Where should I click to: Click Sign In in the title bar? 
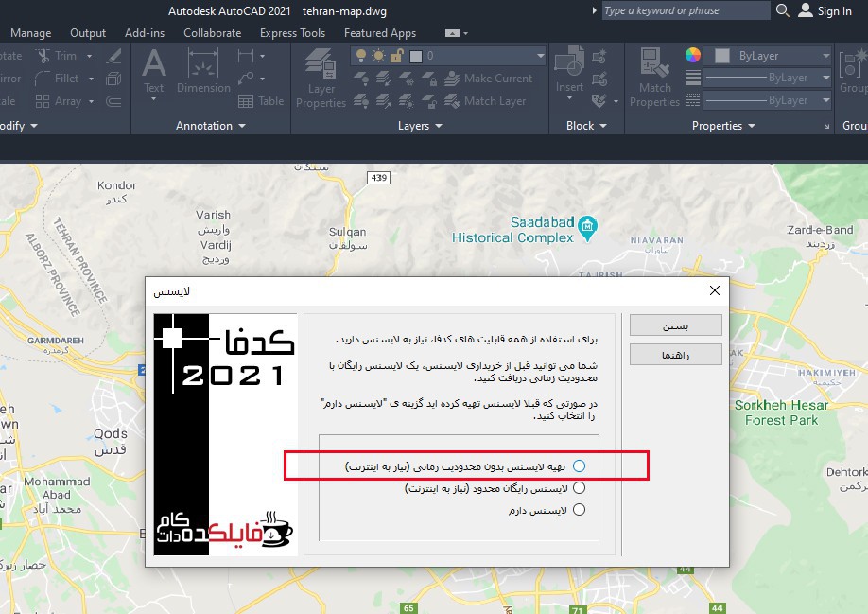[x=825, y=10]
